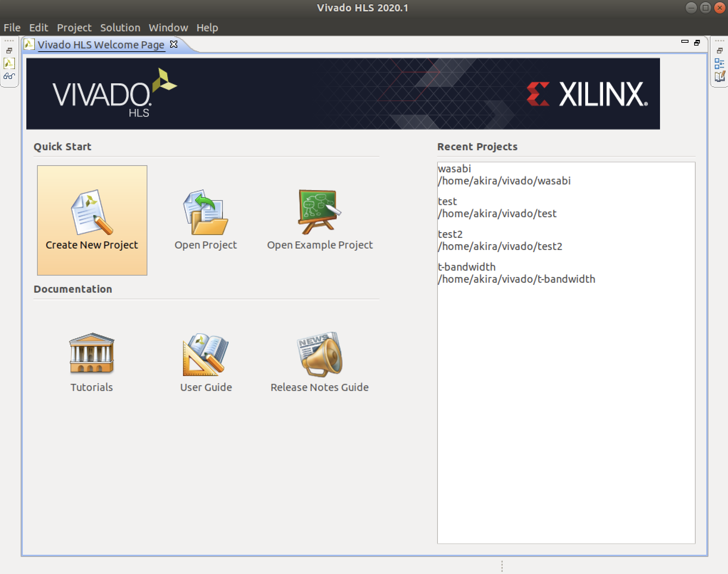This screenshot has width=728, height=574.
Task: Click the Vivado HLS logo in banner
Action: tap(115, 93)
